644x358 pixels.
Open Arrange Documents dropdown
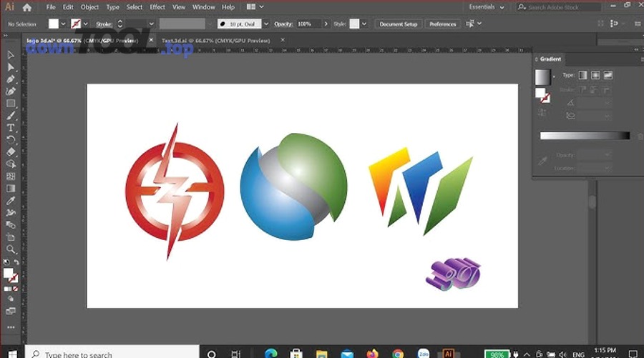[255, 7]
